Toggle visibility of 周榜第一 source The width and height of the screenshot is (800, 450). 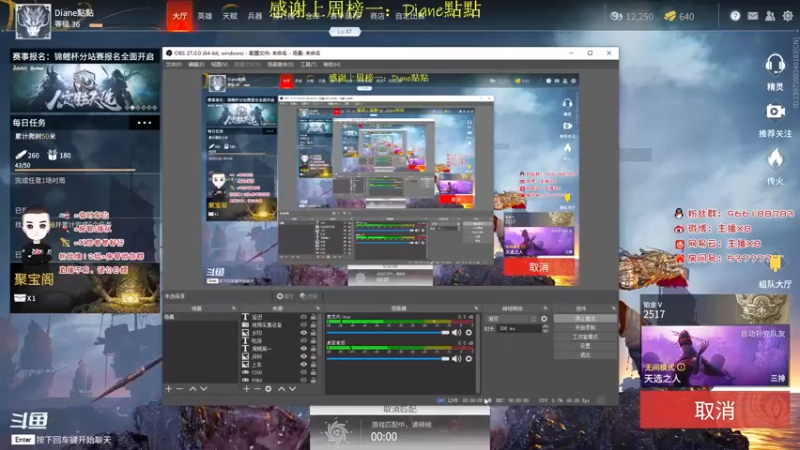point(304,348)
